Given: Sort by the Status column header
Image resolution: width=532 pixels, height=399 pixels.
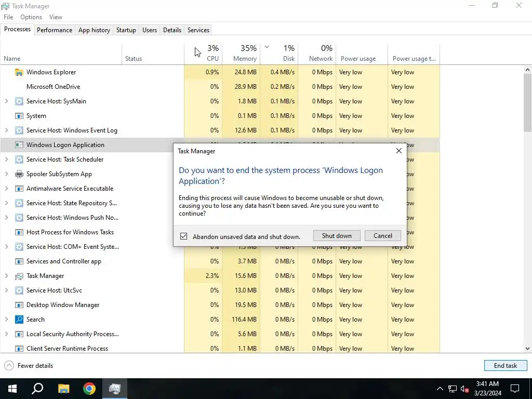Looking at the screenshot, I should tap(153, 54).
